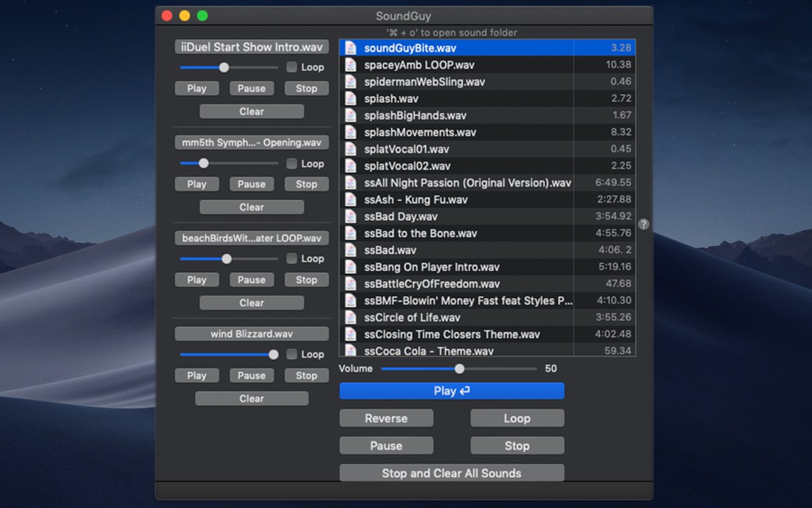Click the beachBirdsWit...ater LOOP.wav slot button
This screenshot has width=812, height=508.
[x=252, y=238]
